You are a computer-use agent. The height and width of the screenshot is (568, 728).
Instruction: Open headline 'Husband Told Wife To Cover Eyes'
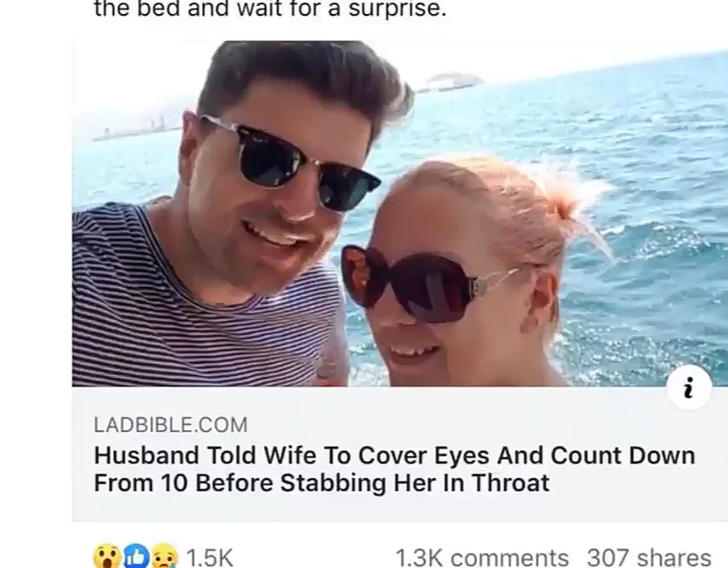[394, 455]
